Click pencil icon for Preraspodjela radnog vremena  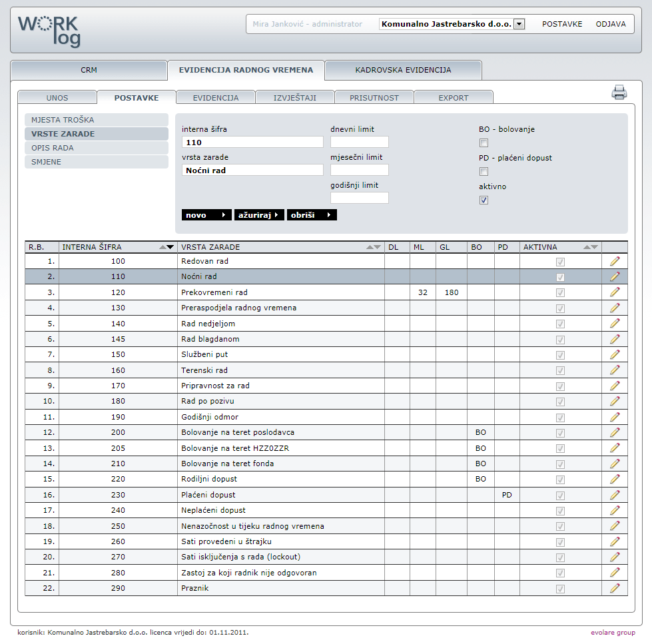coord(615,308)
